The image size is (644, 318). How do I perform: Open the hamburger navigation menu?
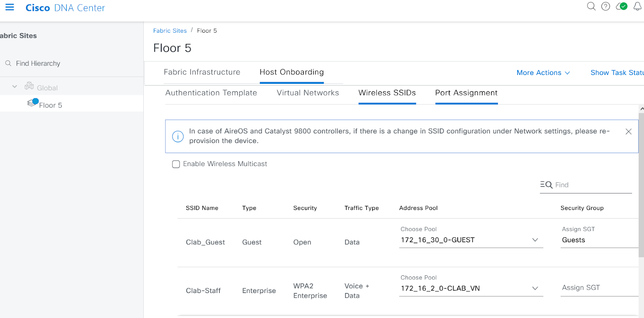point(10,7)
